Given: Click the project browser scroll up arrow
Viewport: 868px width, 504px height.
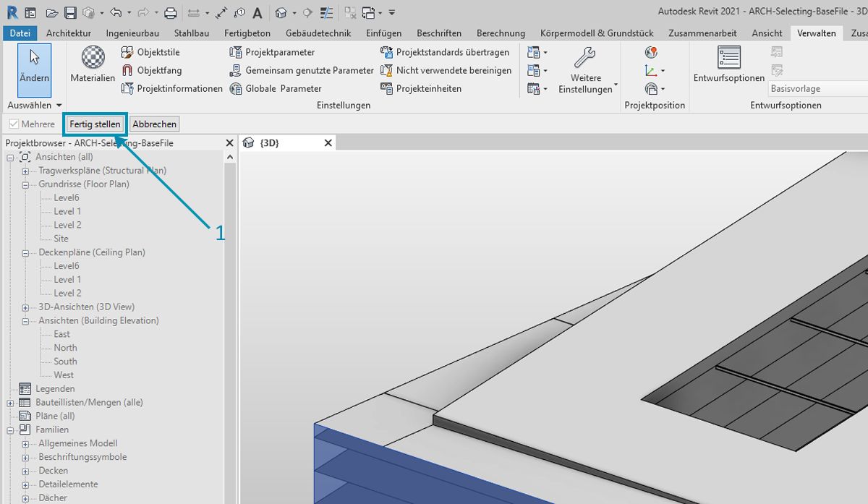Looking at the screenshot, I should point(231,157).
